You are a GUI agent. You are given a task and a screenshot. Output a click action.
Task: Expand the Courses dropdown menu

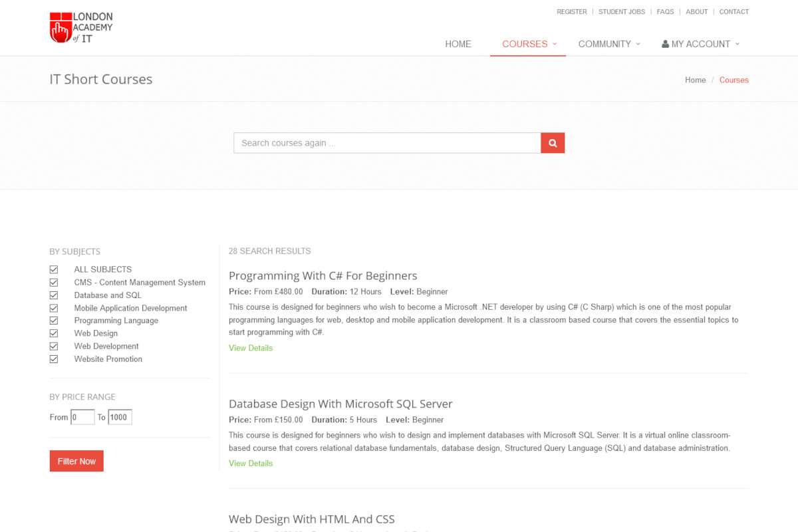pyautogui.click(x=529, y=44)
